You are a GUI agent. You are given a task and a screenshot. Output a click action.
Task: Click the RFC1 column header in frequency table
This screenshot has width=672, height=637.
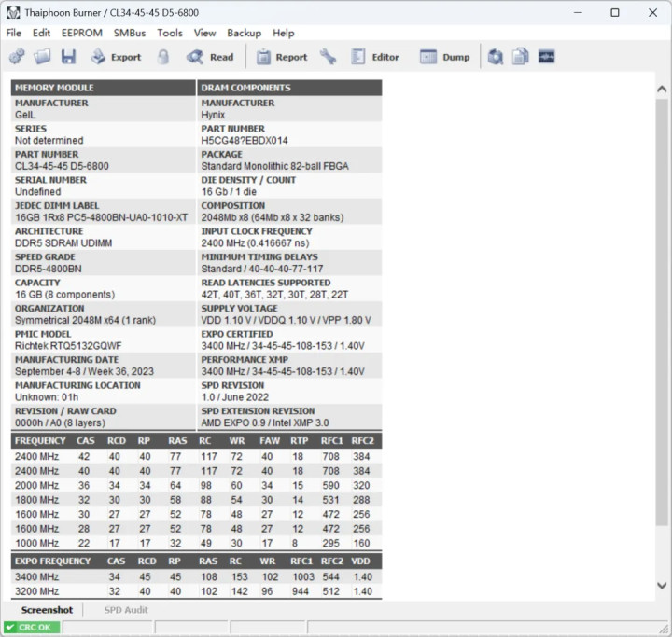click(331, 441)
